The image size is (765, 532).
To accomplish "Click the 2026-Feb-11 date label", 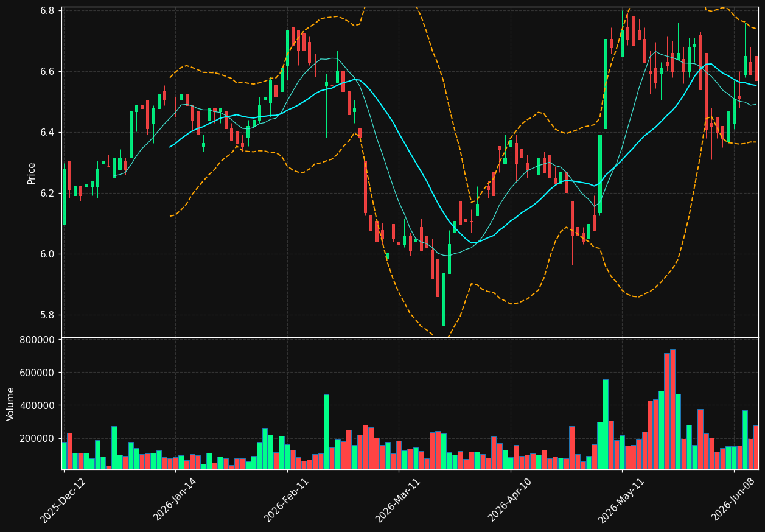I will [x=287, y=500].
